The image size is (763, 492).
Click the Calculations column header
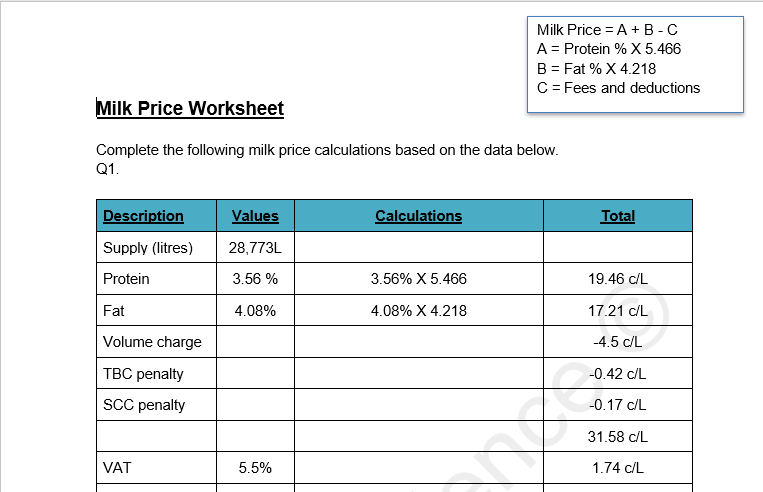click(418, 216)
